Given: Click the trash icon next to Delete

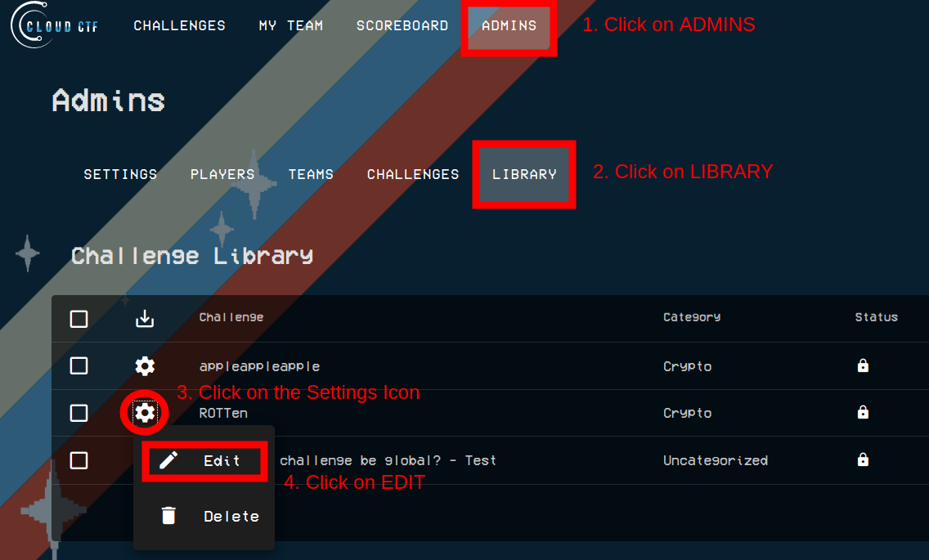Looking at the screenshot, I should (168, 515).
